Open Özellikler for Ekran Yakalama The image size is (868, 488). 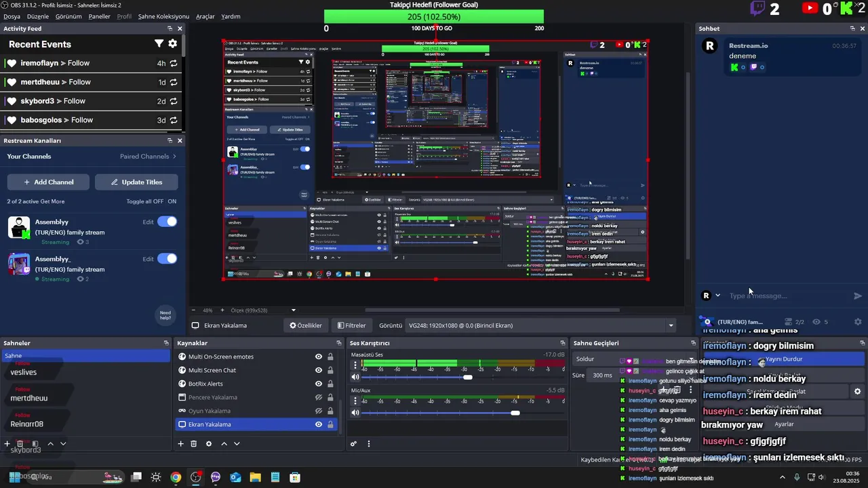click(x=306, y=325)
